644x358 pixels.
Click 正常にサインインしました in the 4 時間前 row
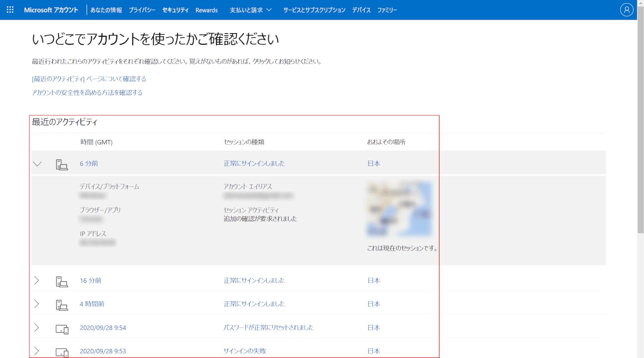point(254,304)
